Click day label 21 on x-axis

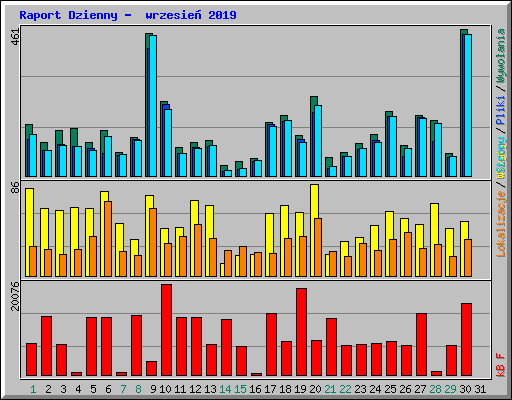pos(330,389)
